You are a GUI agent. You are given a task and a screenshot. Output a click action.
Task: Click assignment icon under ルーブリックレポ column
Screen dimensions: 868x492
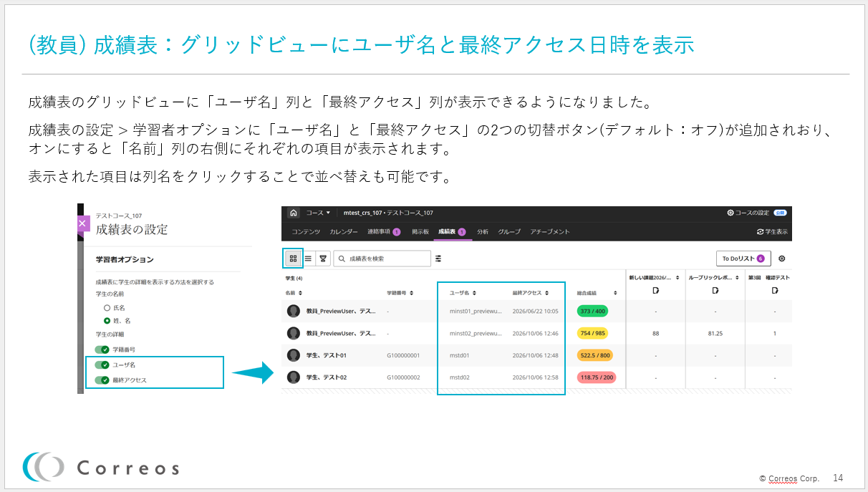click(x=715, y=290)
